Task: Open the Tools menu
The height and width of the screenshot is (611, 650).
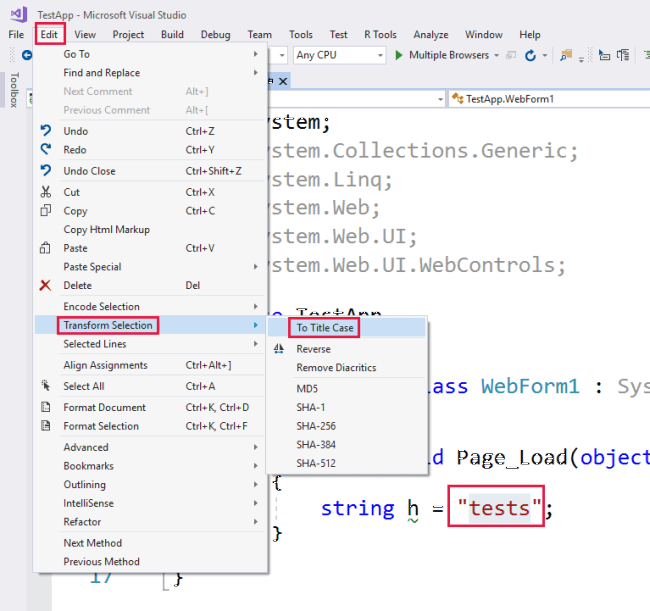Action: (x=301, y=34)
